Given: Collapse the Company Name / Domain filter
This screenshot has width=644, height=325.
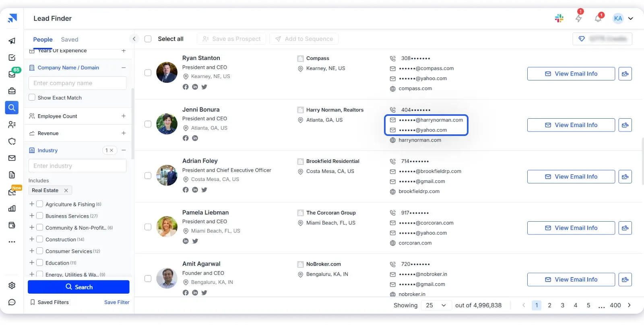Looking at the screenshot, I should click(x=124, y=68).
